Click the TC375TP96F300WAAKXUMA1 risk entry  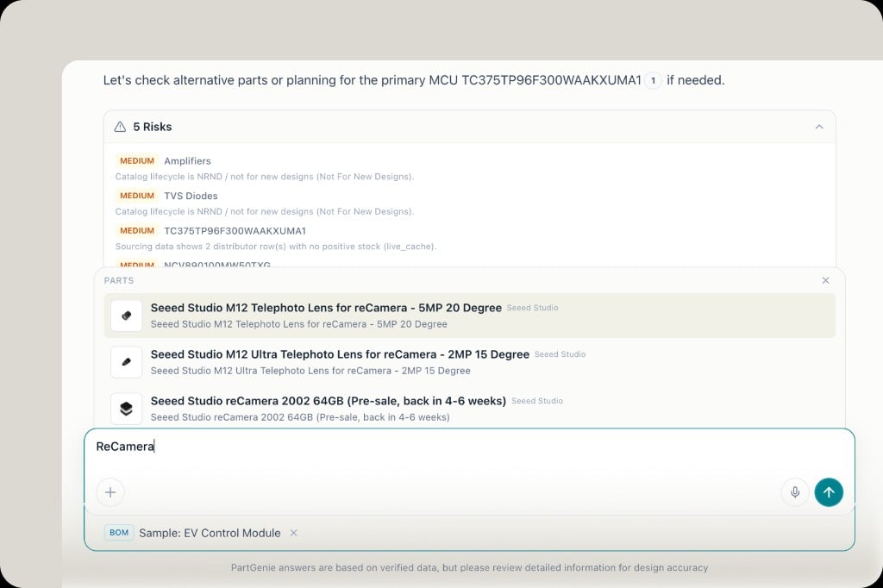tap(235, 231)
